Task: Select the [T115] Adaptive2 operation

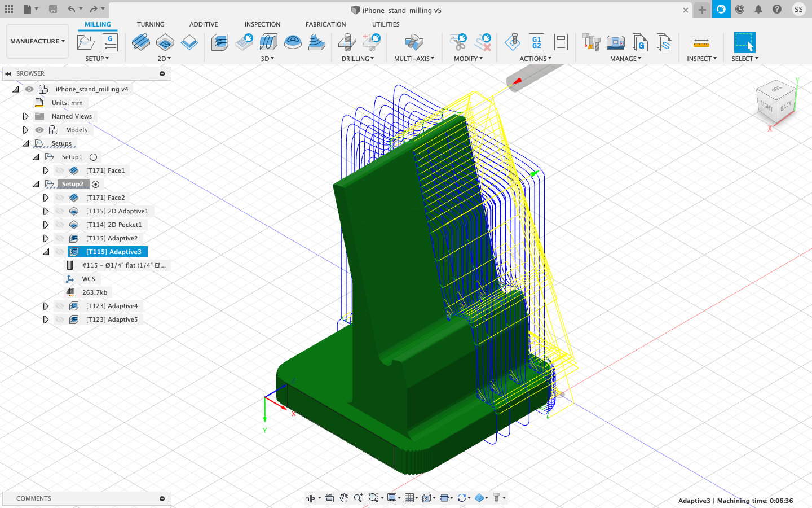Action: click(112, 238)
